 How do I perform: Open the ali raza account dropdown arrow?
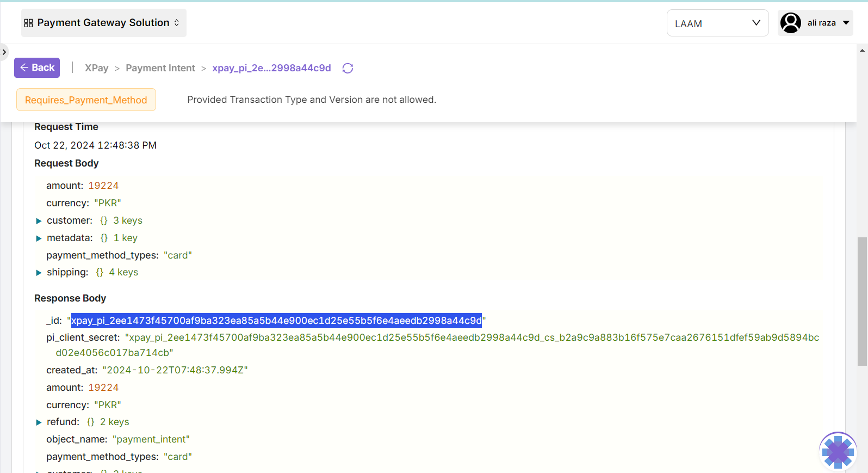(846, 23)
